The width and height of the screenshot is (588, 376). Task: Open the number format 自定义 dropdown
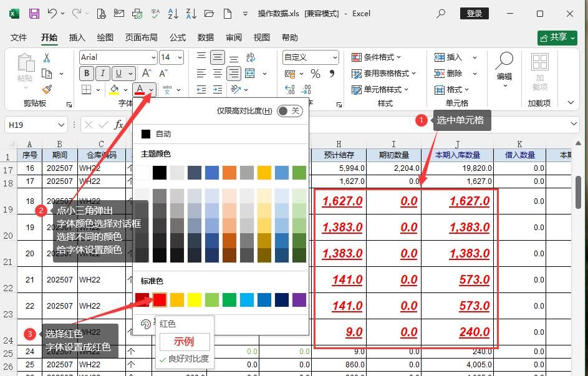click(334, 57)
